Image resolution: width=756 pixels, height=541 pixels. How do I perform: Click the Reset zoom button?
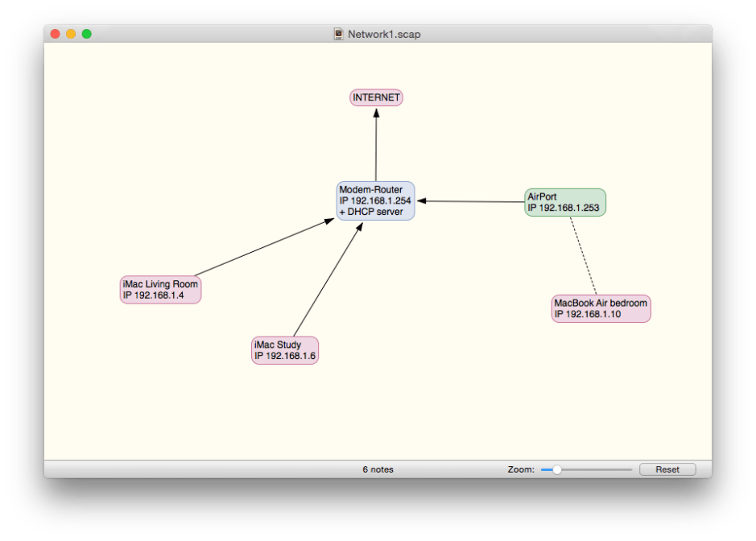(x=667, y=469)
